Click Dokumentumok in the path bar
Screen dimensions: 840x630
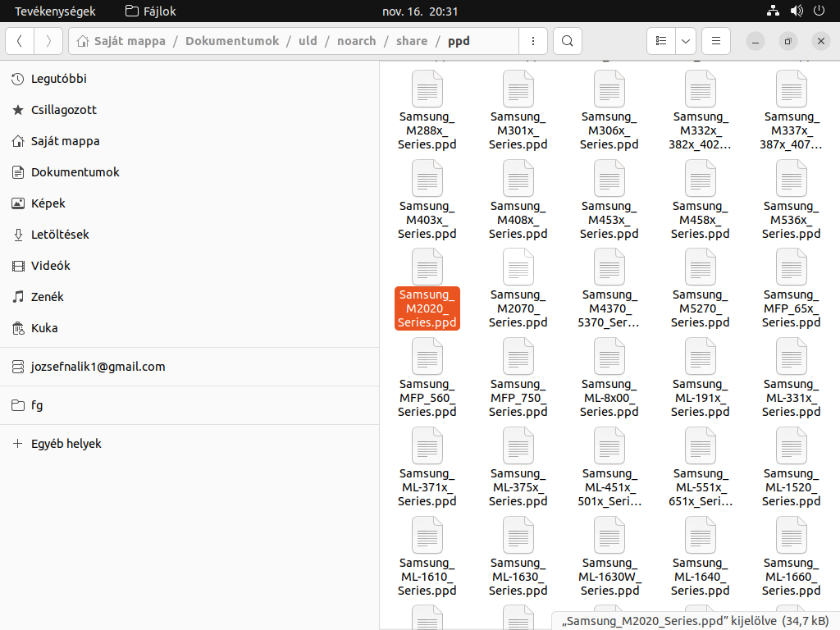[232, 41]
